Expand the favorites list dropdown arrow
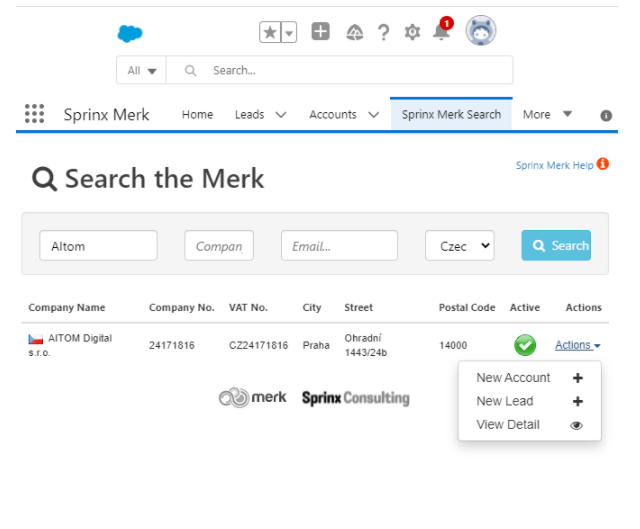This screenshot has height=529, width=640. 289,33
